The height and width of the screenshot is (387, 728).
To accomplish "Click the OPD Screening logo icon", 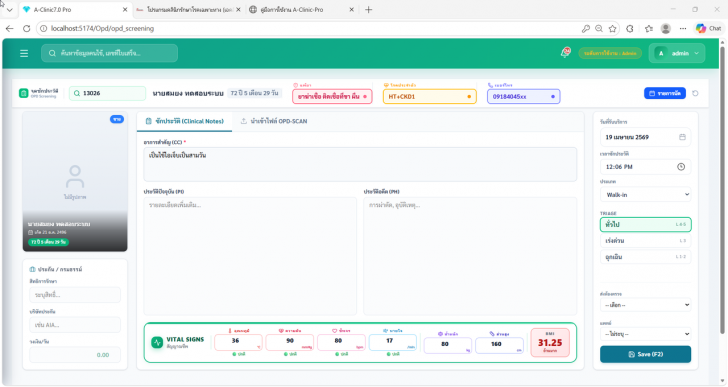I will [23, 93].
